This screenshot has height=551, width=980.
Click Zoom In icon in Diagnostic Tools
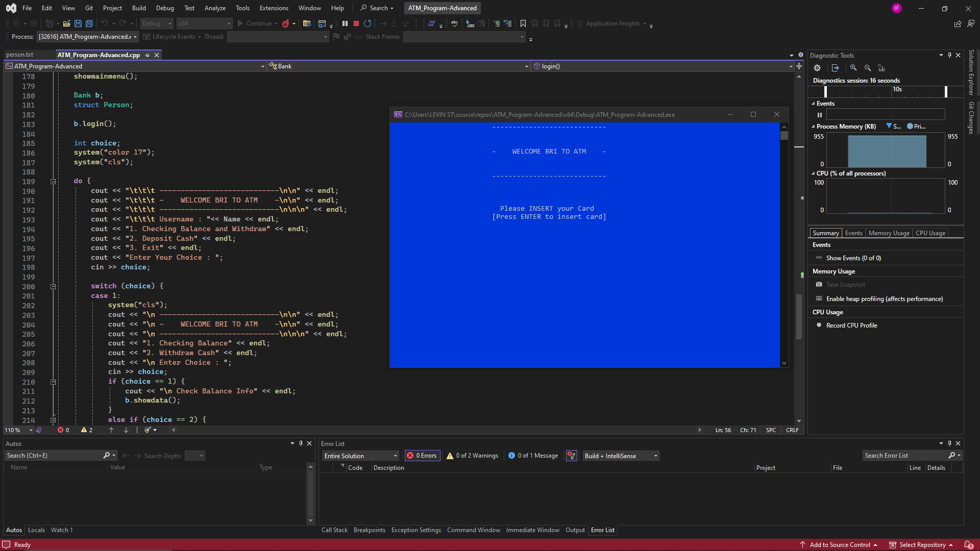(x=853, y=68)
